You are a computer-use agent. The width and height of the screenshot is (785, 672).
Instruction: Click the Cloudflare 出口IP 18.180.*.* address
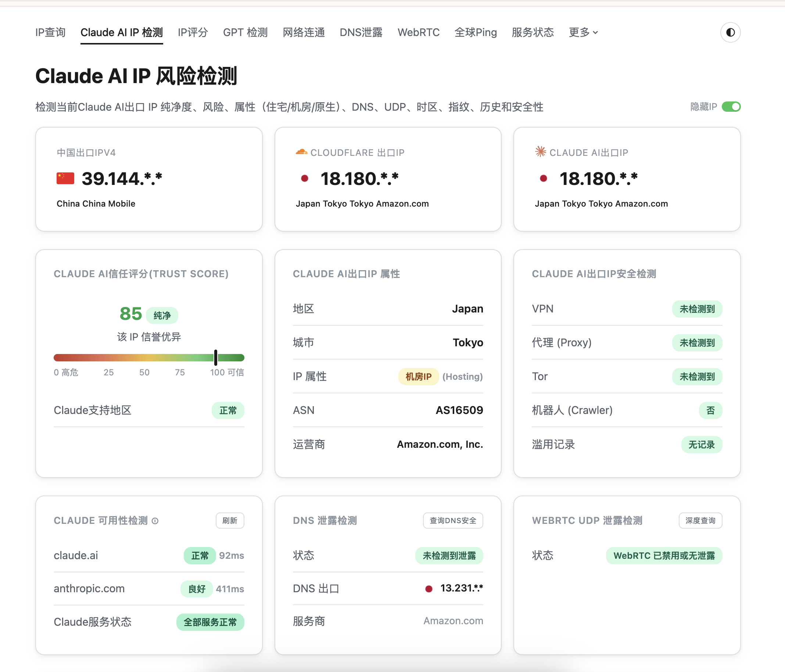point(359,179)
